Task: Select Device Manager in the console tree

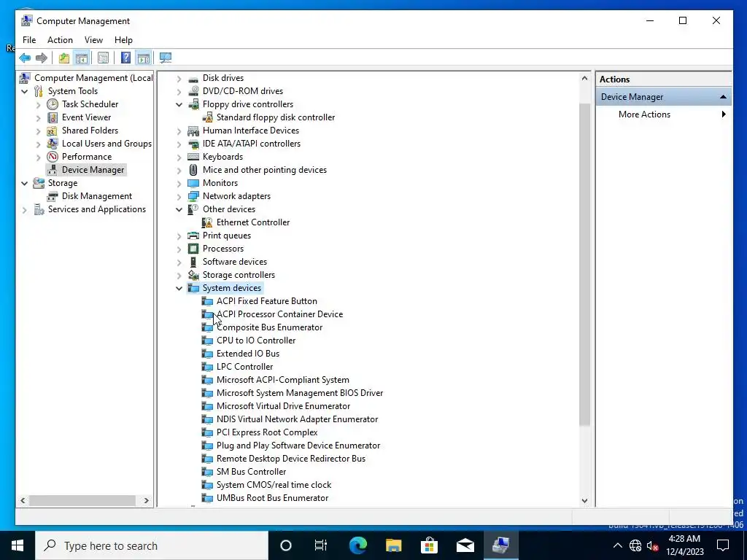Action: point(93,170)
